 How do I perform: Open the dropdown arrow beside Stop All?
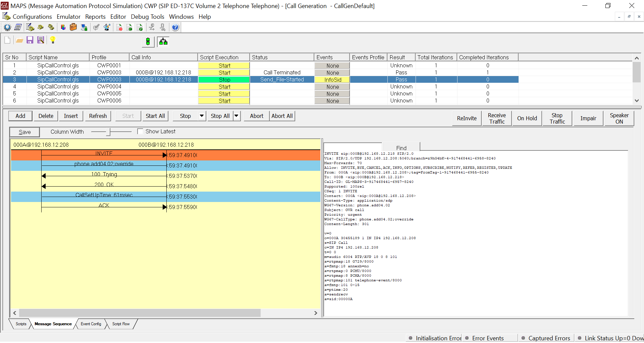tap(236, 116)
